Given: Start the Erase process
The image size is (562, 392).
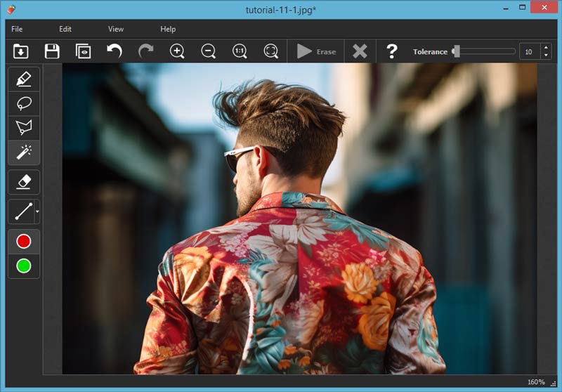Looking at the screenshot, I should (316, 51).
